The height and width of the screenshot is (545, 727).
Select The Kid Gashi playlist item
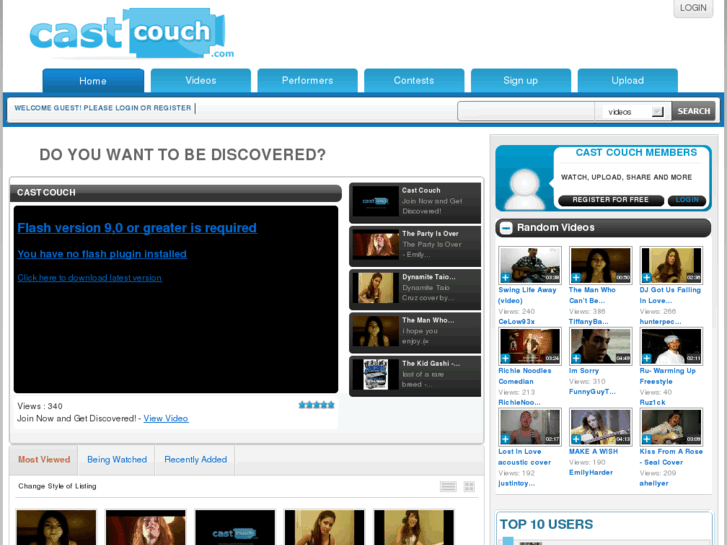point(415,376)
